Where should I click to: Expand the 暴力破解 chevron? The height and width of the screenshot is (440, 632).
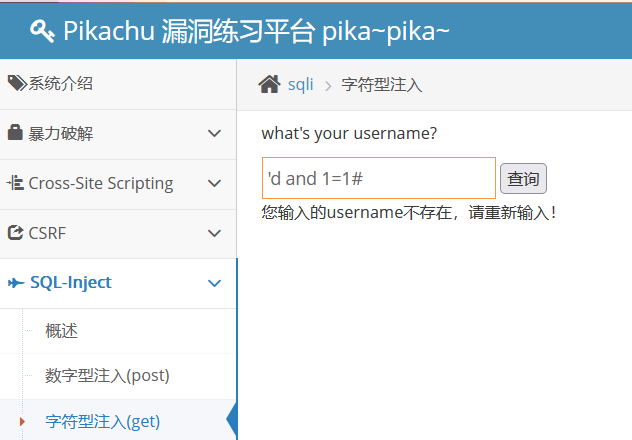point(214,133)
